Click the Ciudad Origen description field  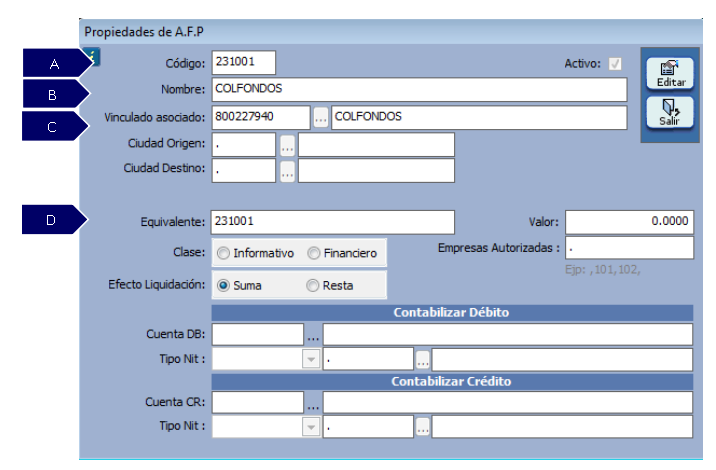[376, 145]
